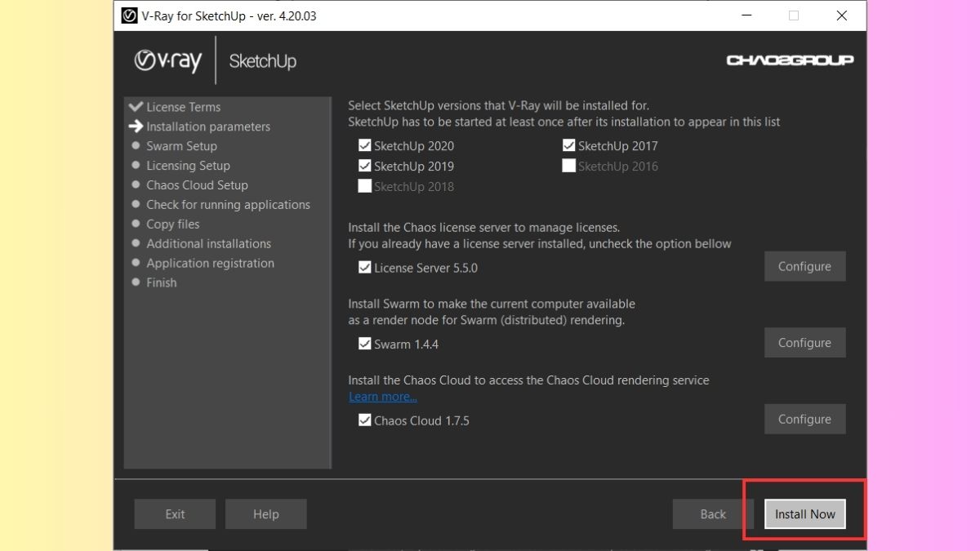Uncheck the SketchUp 2019 checkbox

pos(365,166)
